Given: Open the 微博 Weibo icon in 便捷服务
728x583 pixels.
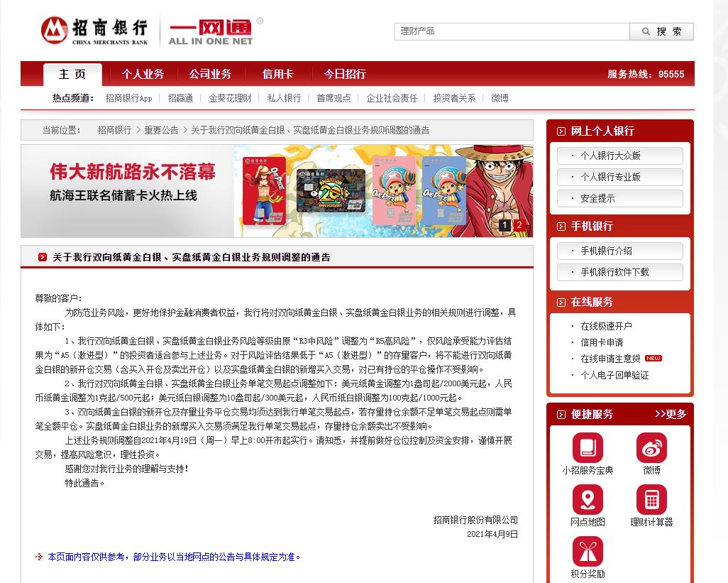Looking at the screenshot, I should point(651,448).
